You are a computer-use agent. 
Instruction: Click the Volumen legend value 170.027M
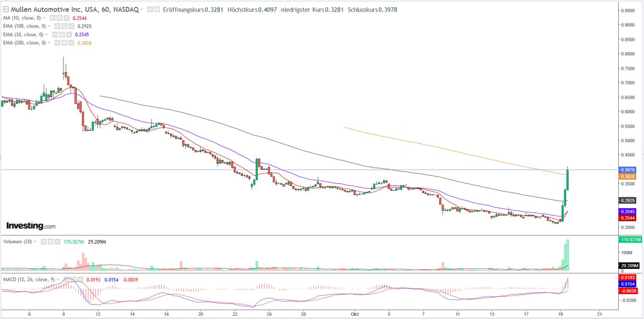click(x=74, y=242)
